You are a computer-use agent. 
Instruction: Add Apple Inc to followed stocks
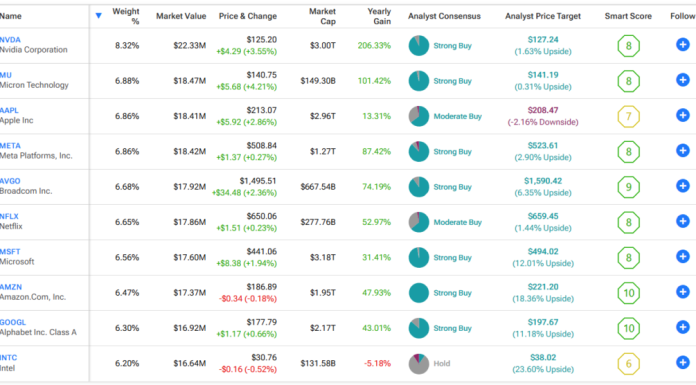click(x=683, y=115)
